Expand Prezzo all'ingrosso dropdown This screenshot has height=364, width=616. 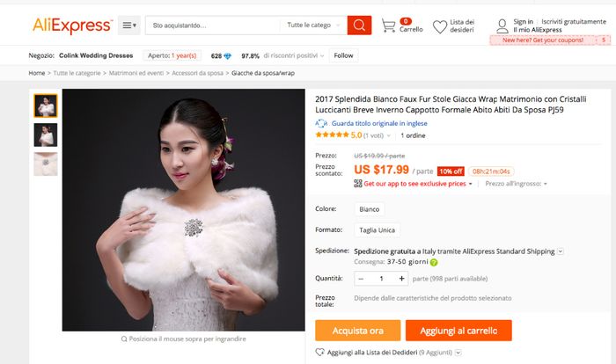click(516, 184)
